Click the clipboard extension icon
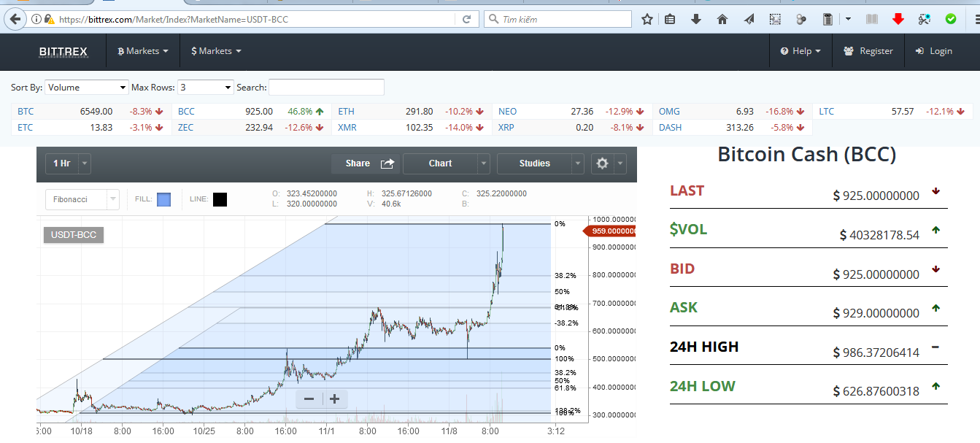Image resolution: width=980 pixels, height=443 pixels. pos(827,19)
